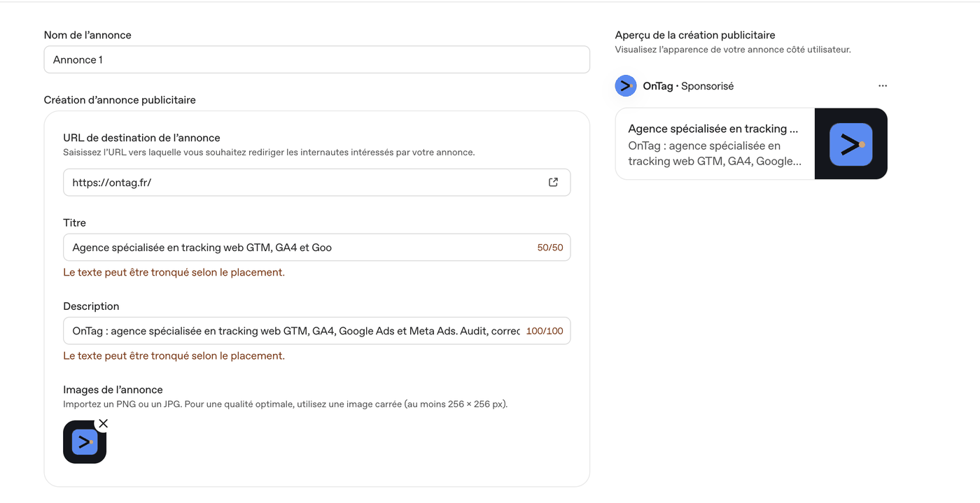Select the uploaded ad image thumbnail
Screen dimensions: 980x503
[85, 442]
